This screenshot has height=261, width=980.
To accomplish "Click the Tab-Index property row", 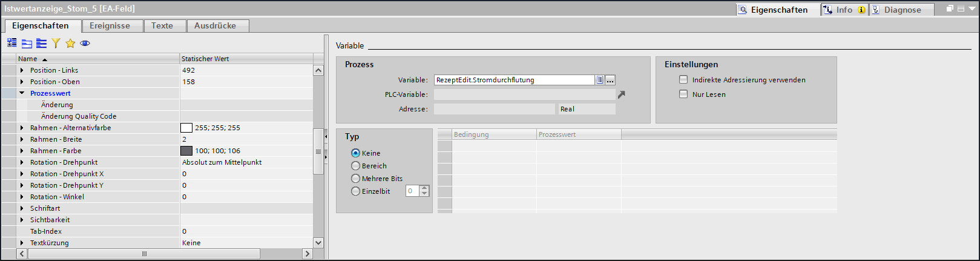I will tap(157, 231).
